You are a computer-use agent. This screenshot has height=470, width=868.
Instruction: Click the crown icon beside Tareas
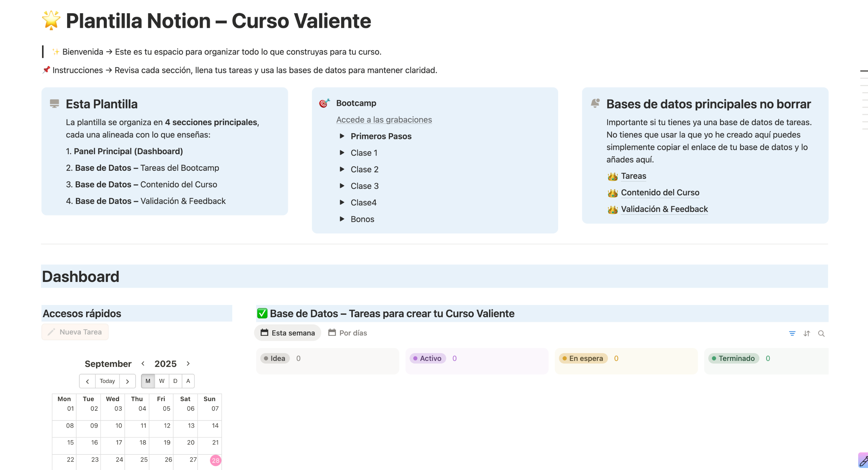coord(612,176)
